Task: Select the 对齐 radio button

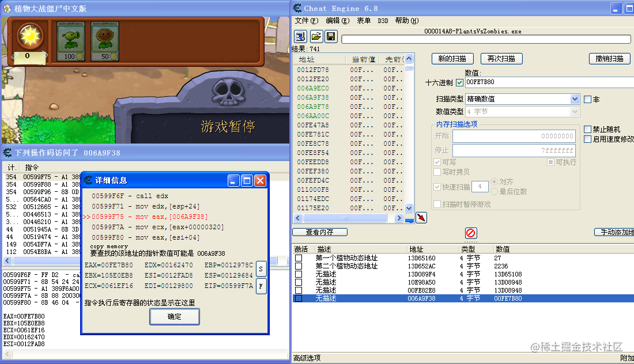Action: [494, 182]
